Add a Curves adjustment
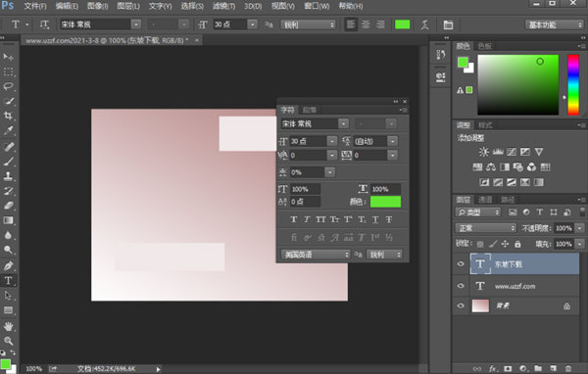The height and width of the screenshot is (374, 588). (512, 152)
